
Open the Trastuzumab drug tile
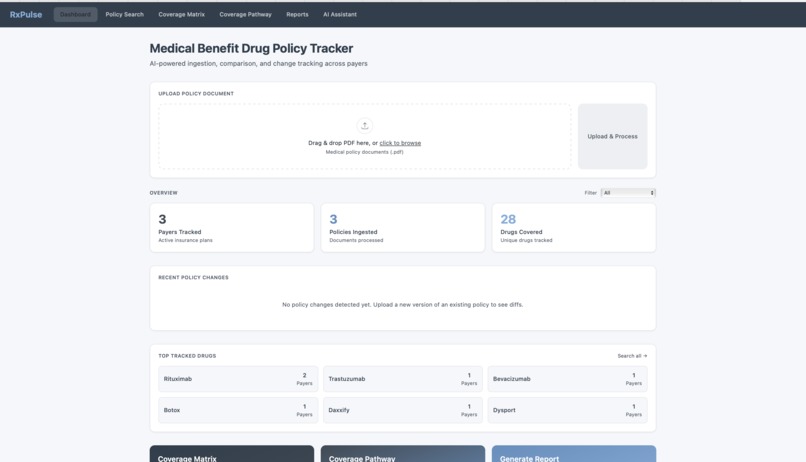click(x=402, y=379)
